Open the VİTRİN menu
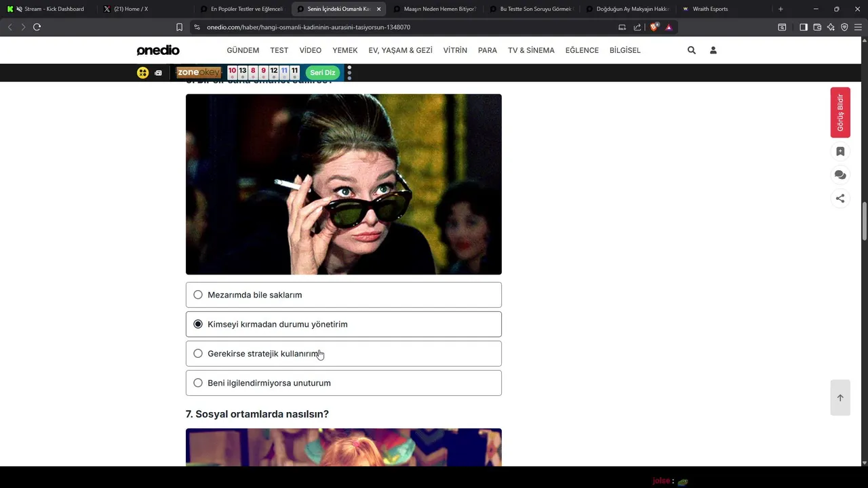868x488 pixels. 455,50
